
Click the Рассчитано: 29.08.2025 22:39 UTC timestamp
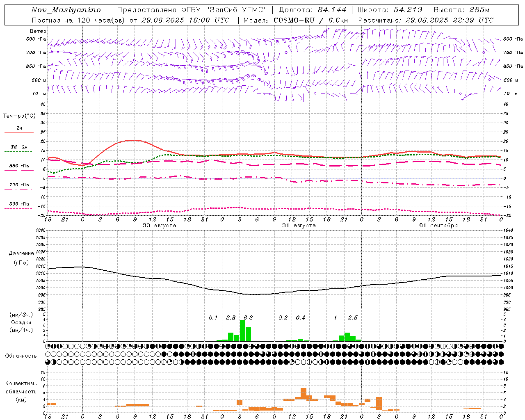pos(426,20)
